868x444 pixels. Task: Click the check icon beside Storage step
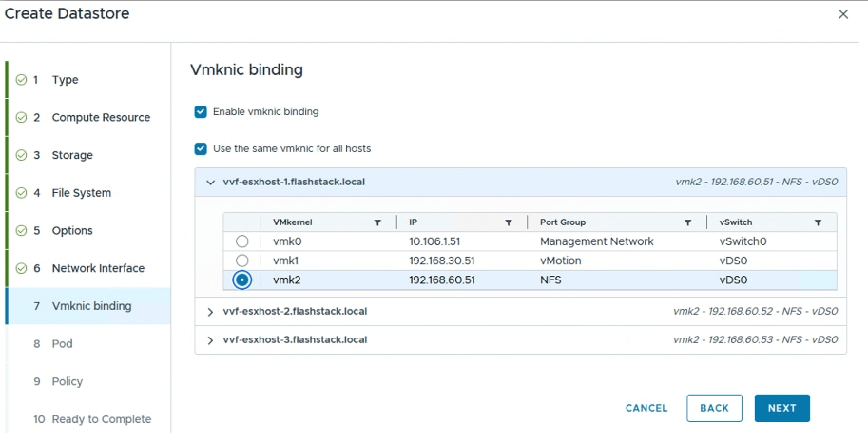pyautogui.click(x=21, y=155)
